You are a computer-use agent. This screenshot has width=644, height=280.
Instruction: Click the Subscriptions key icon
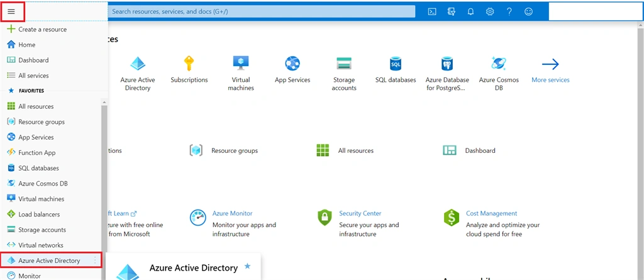189,64
